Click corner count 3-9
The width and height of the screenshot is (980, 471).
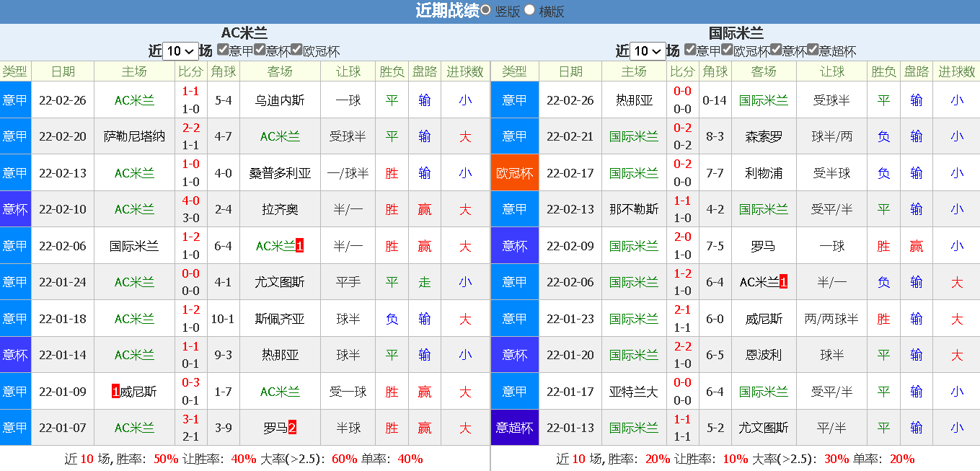pos(223,428)
